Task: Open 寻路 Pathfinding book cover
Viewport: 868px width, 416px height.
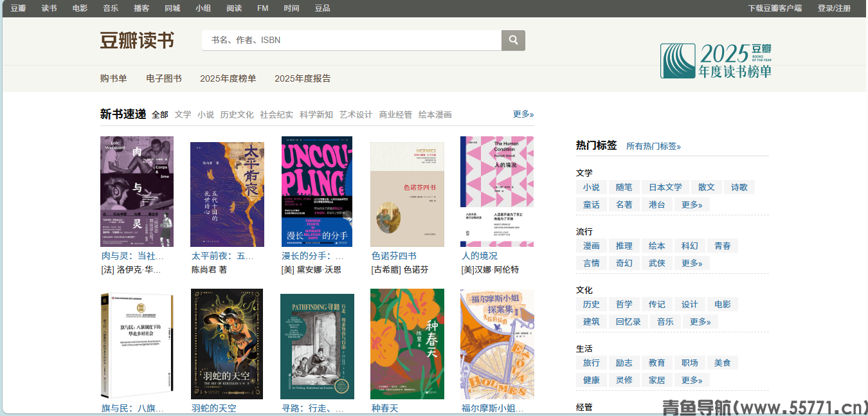Action: coord(318,347)
